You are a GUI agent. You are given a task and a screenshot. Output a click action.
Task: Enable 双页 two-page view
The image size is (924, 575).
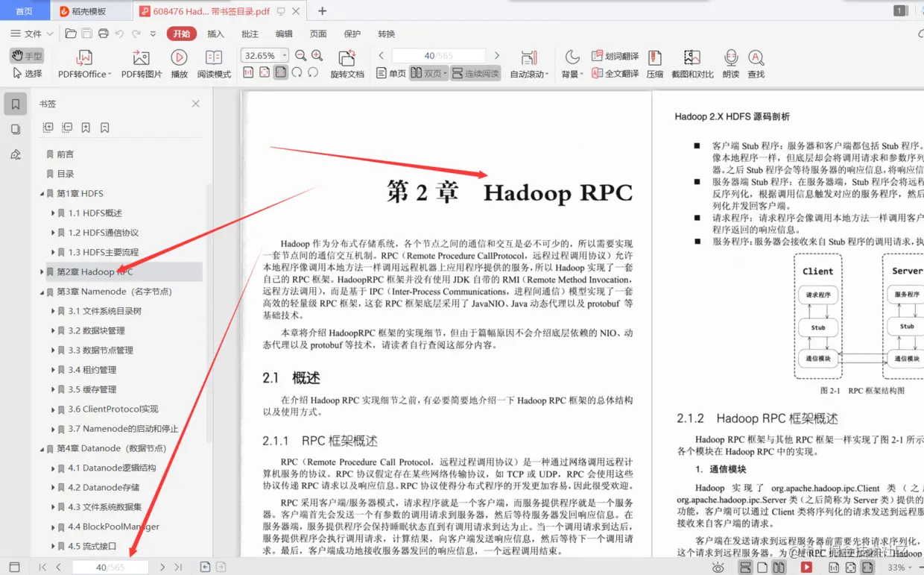click(428, 73)
